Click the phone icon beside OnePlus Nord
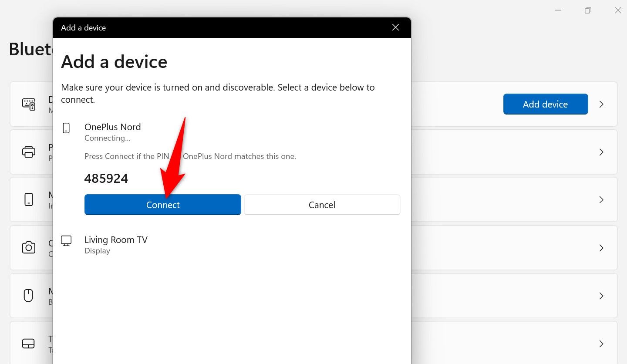 66,128
